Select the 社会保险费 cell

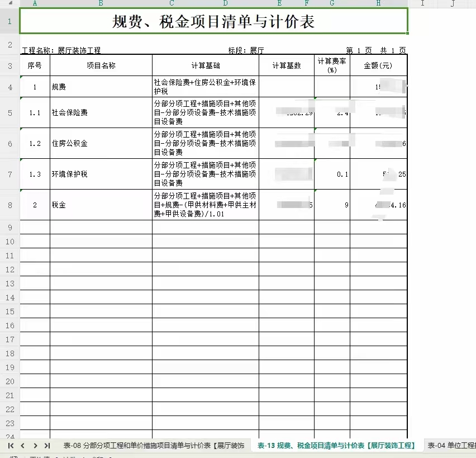(101, 112)
